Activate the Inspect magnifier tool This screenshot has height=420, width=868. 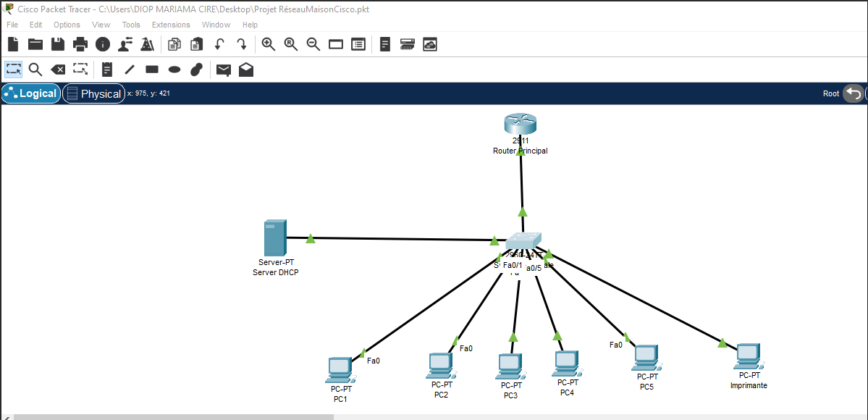[35, 70]
